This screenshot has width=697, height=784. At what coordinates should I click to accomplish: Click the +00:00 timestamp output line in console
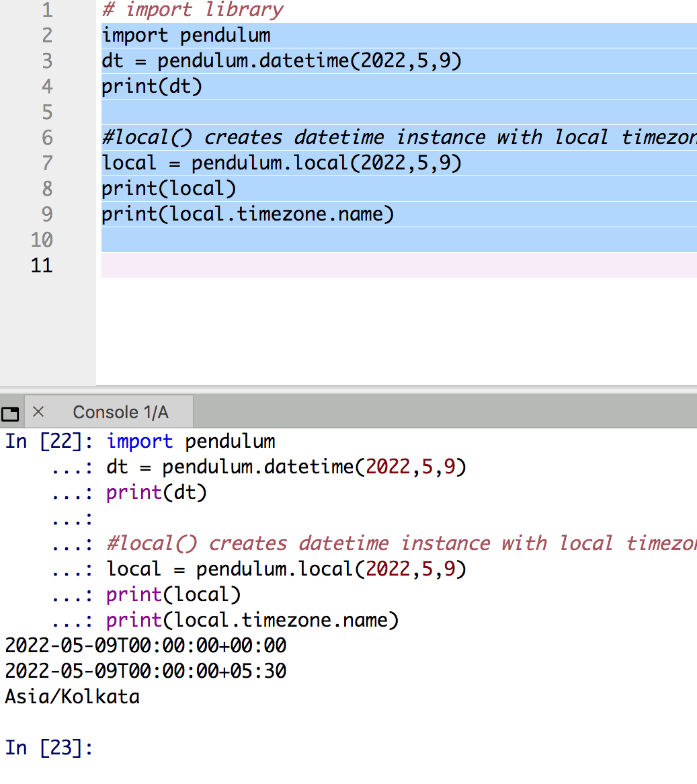[x=145, y=645]
